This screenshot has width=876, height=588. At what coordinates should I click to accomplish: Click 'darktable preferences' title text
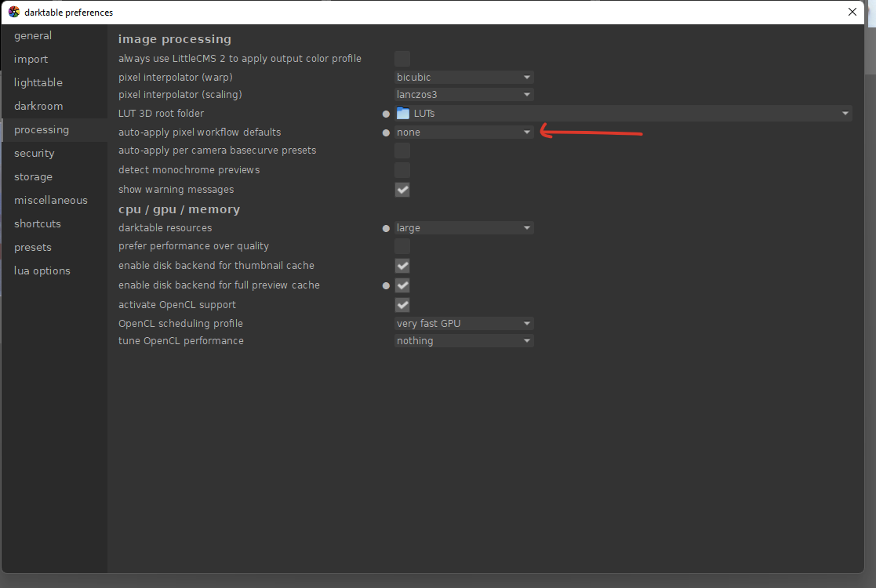(69, 13)
